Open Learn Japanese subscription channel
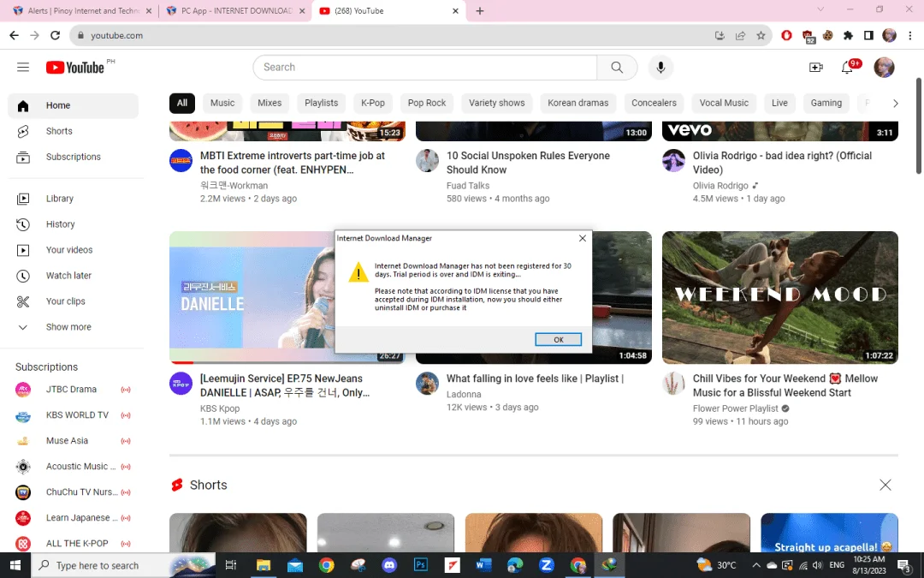Image resolution: width=924 pixels, height=578 pixels. [73, 518]
